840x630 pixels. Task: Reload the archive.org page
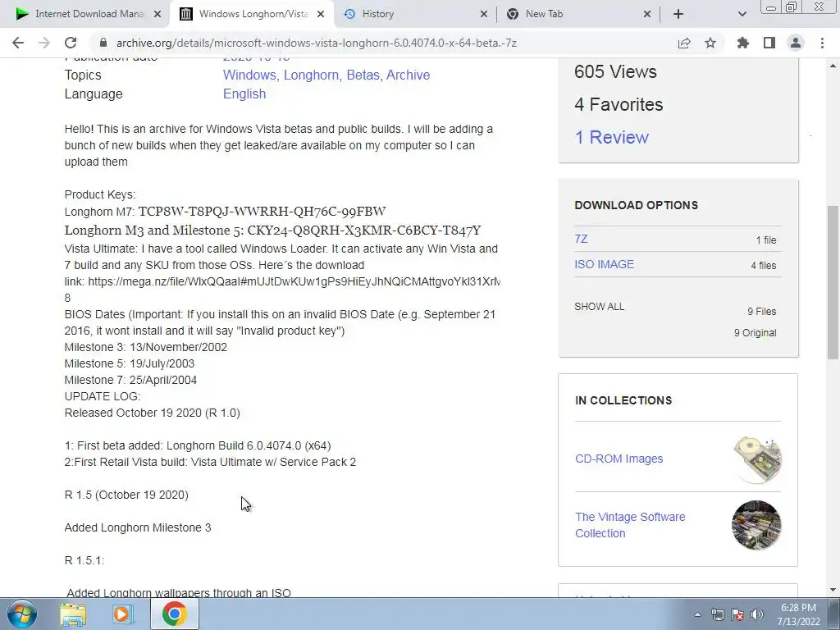tap(71, 43)
